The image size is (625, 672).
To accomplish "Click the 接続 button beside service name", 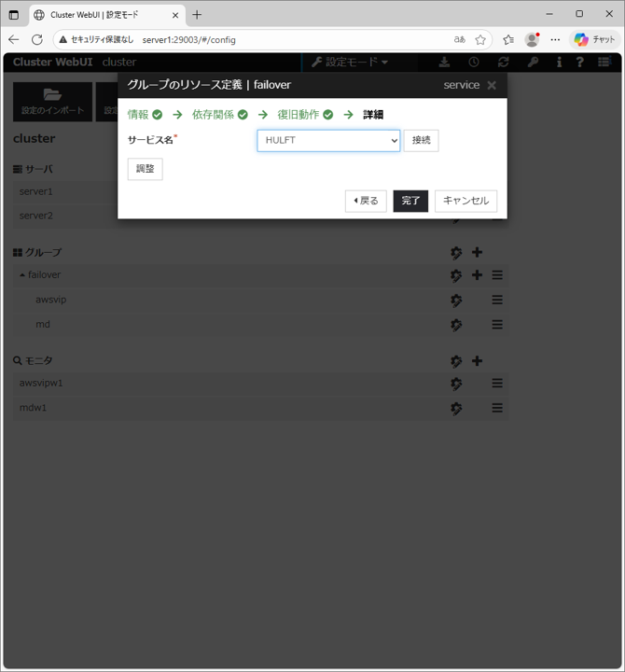I will pos(421,140).
